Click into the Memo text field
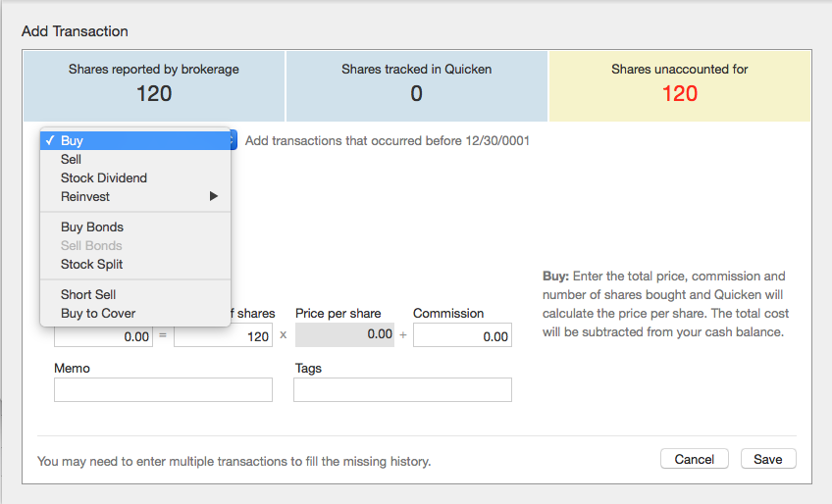Screen dimensions: 832x504 tap(163, 390)
